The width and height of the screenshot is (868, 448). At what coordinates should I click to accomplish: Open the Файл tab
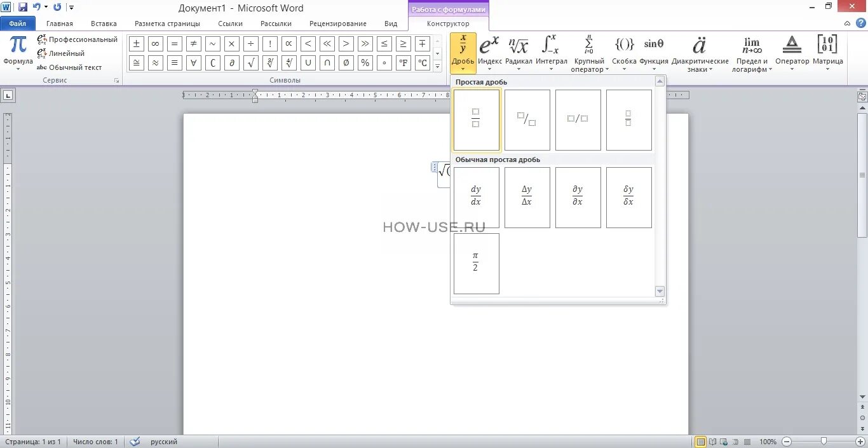coord(18,24)
